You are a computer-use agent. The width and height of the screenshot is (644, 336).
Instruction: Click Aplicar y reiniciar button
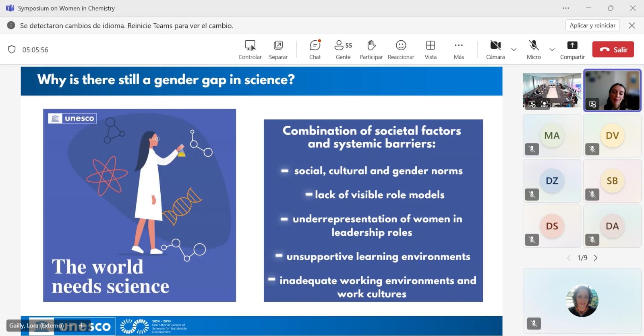click(x=592, y=25)
